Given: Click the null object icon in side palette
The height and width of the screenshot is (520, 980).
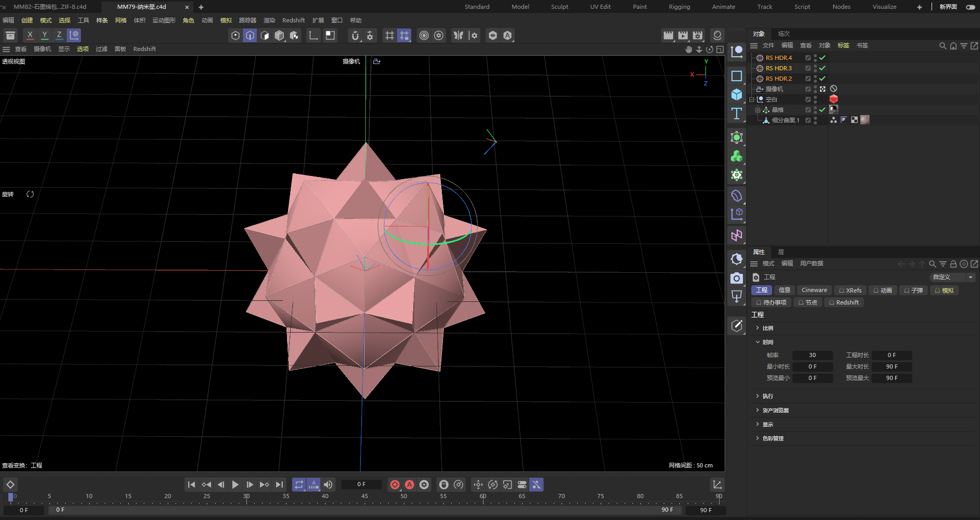Looking at the screenshot, I should click(x=737, y=51).
